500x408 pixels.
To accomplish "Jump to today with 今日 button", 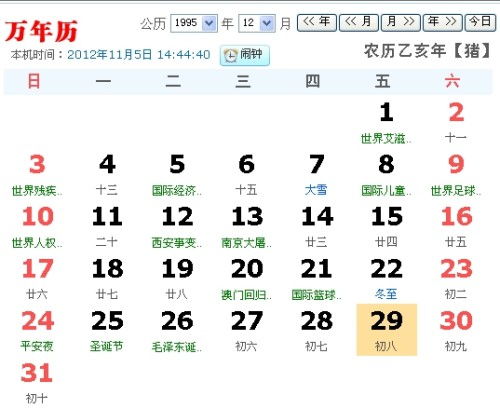I will 480,23.
